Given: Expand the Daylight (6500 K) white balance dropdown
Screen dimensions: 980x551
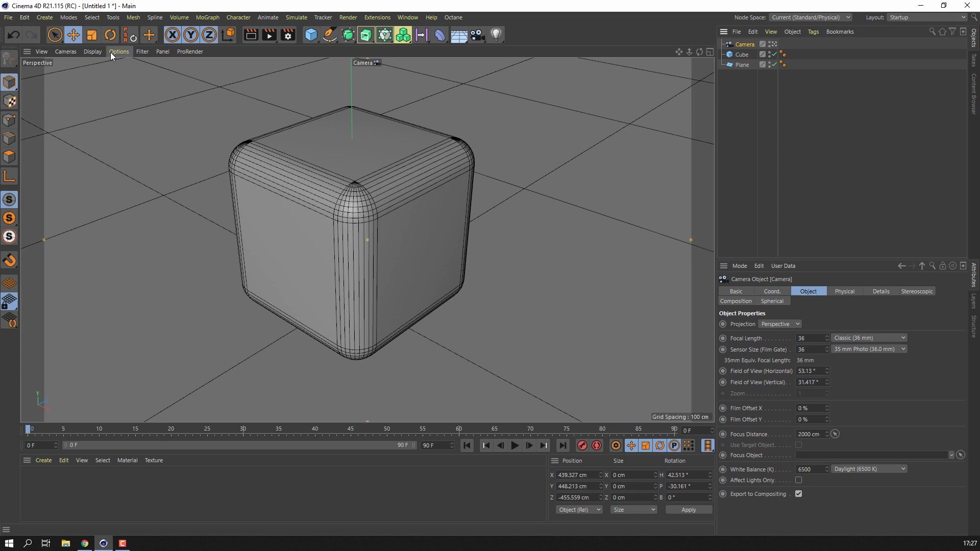Looking at the screenshot, I should [869, 469].
